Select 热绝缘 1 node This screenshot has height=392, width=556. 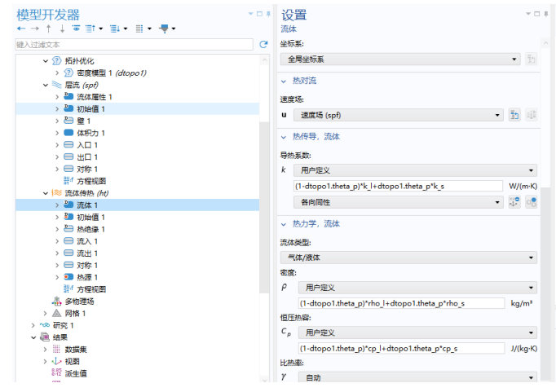[90, 229]
